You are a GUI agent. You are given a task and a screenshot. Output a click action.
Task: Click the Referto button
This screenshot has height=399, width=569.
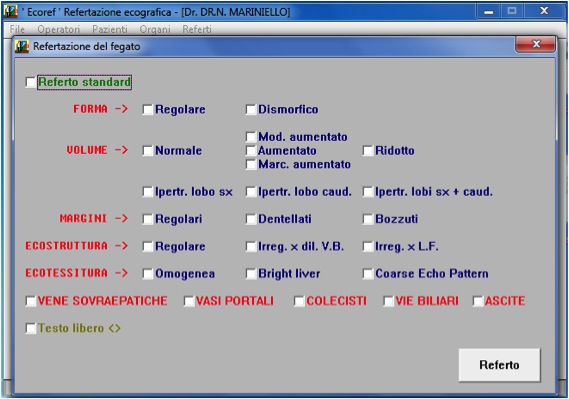[x=499, y=365]
